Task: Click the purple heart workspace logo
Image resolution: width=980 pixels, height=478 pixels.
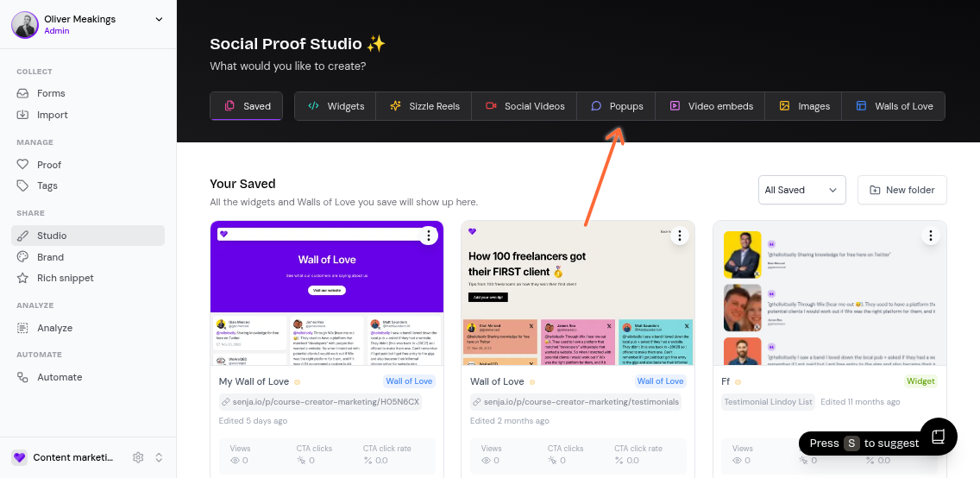Action: click(x=19, y=457)
